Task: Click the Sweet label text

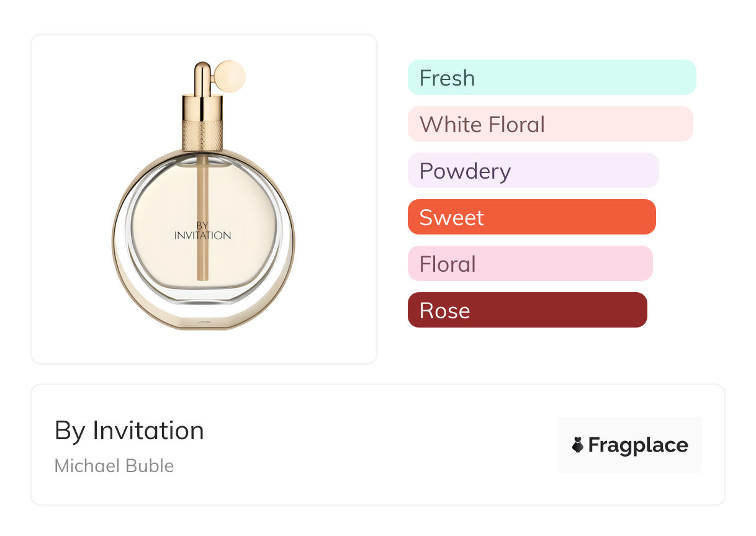Action: [451, 218]
